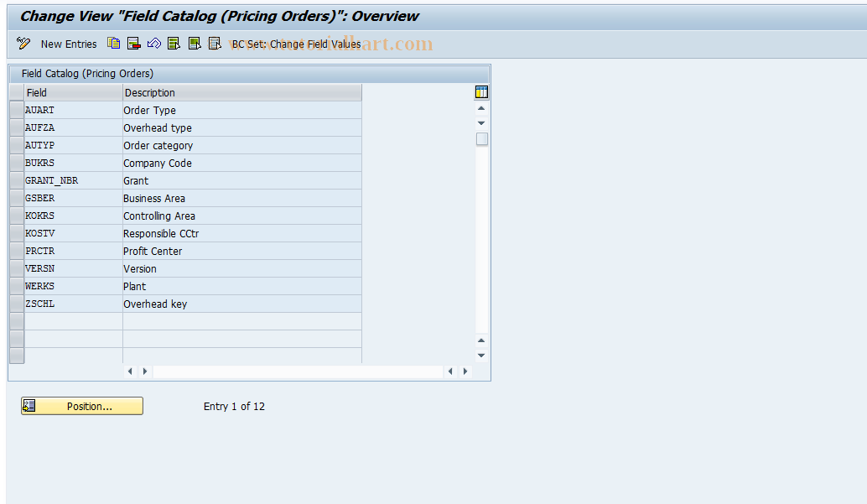The image size is (867, 504).
Task: Click New Entries button
Action: point(69,44)
